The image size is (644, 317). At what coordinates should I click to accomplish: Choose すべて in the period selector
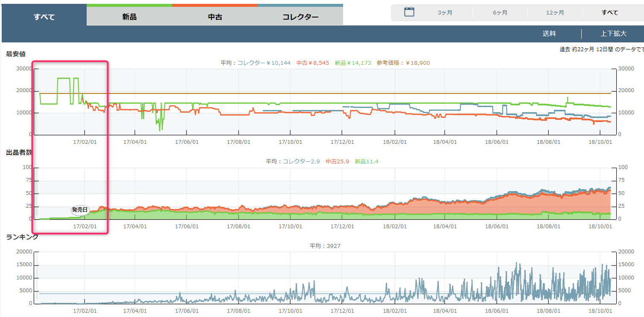(x=609, y=13)
